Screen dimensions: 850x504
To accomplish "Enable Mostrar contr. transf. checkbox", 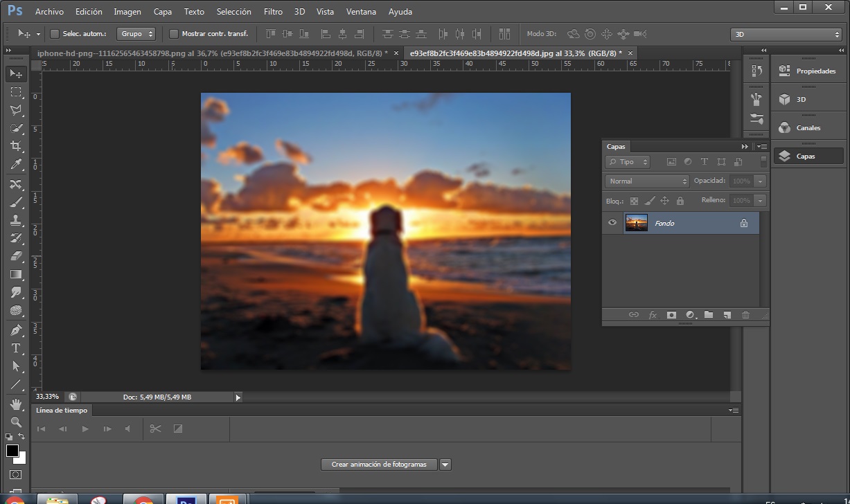I will point(174,34).
